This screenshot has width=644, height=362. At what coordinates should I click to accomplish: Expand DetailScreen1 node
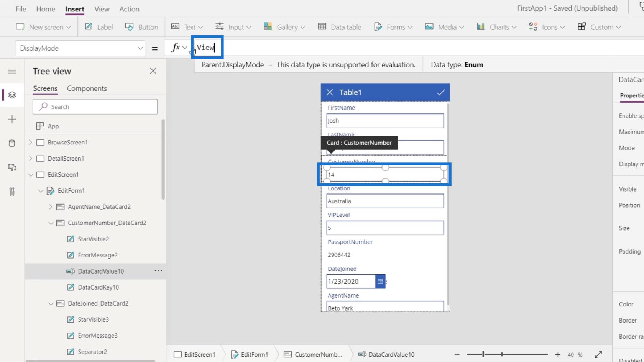click(x=30, y=158)
